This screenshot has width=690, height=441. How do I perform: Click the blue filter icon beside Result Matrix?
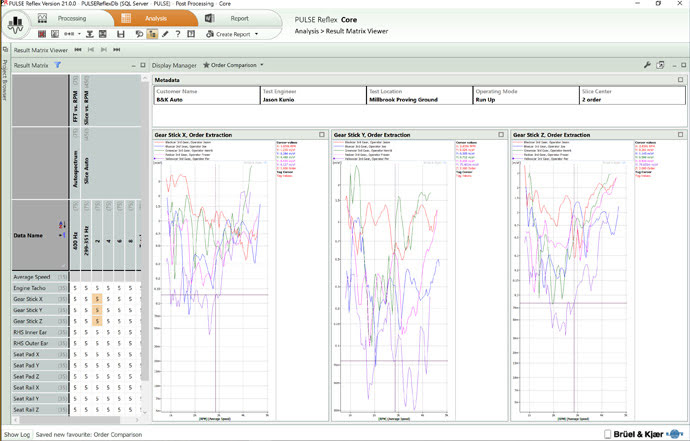(x=58, y=65)
